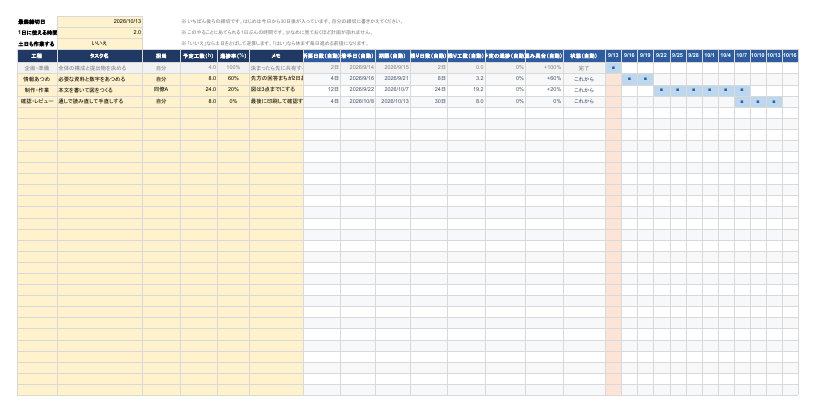Select start date 2026/9/16

click(x=358, y=79)
